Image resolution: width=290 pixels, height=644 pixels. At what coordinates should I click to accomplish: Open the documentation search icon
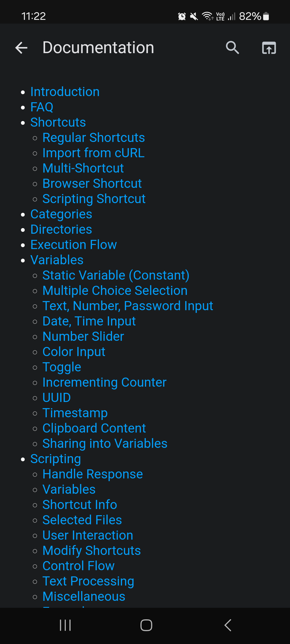point(232,48)
